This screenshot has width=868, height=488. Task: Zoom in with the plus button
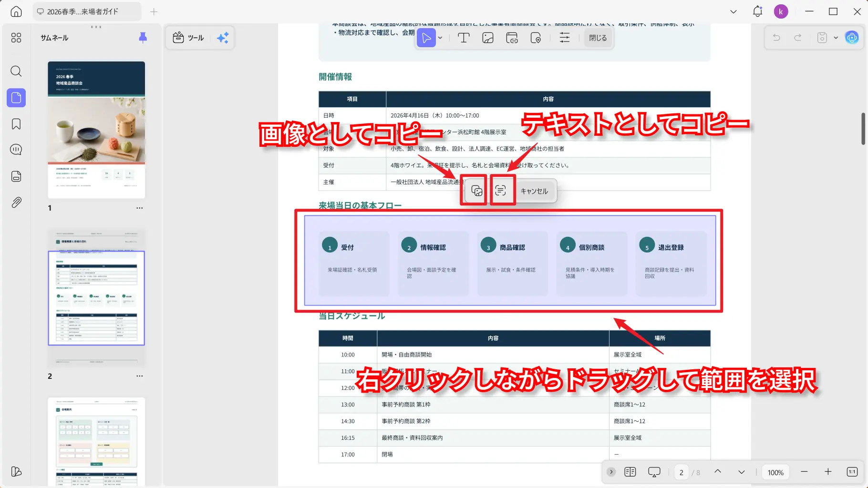coord(828,472)
